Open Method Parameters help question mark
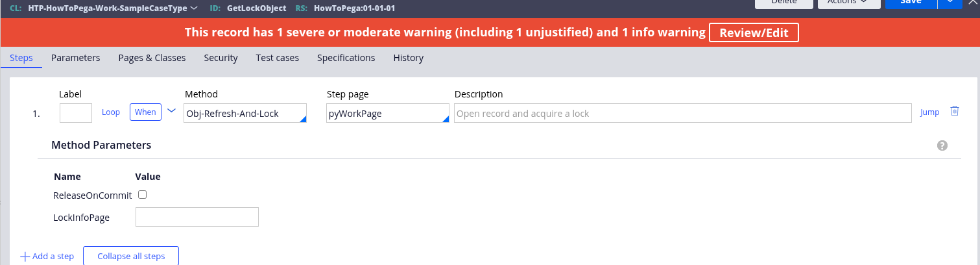The image size is (980, 265). pyautogui.click(x=942, y=145)
